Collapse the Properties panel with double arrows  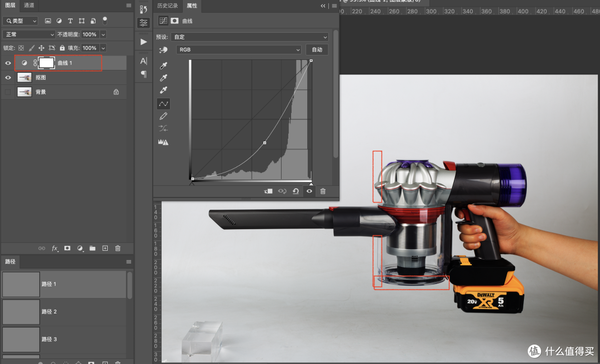click(323, 6)
